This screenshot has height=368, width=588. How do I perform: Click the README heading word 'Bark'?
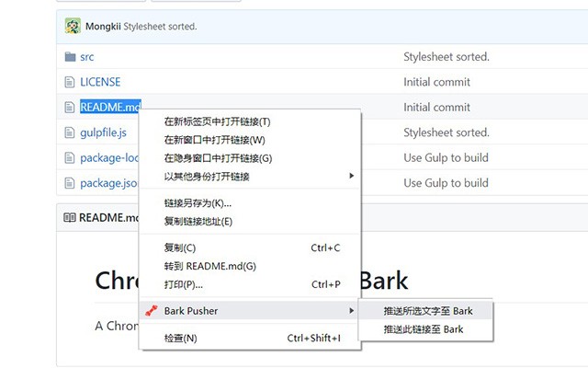(384, 281)
